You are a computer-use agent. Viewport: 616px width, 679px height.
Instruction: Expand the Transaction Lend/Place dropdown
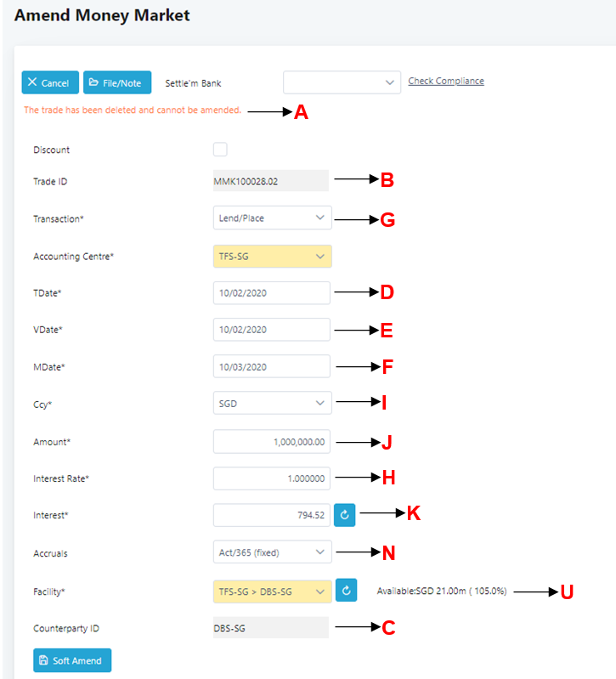pyautogui.click(x=272, y=218)
